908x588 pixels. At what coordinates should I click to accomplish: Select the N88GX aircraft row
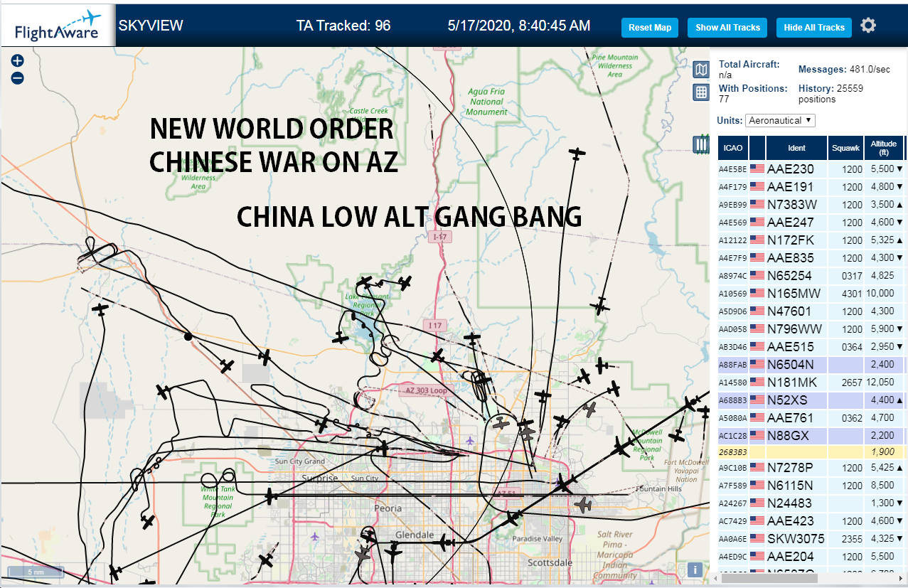(811, 435)
